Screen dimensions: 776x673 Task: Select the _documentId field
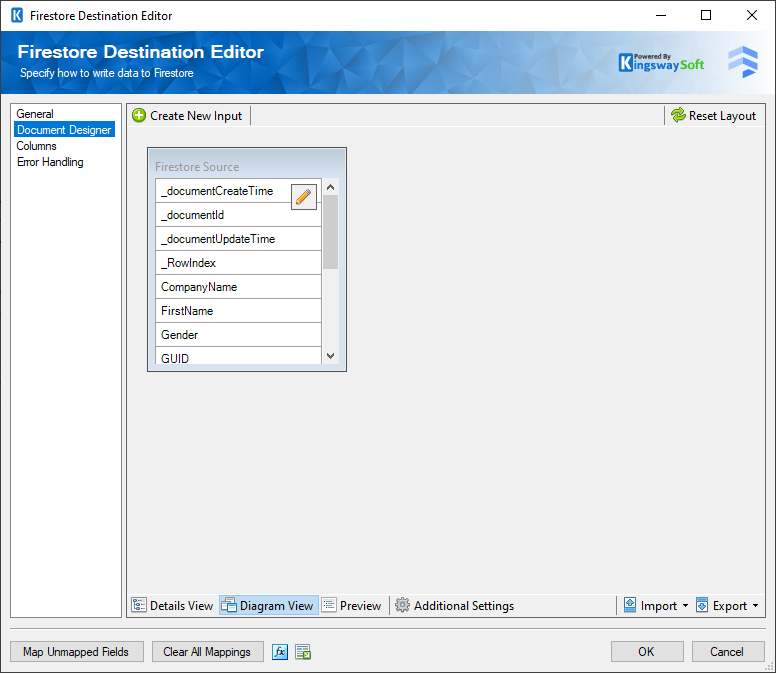point(238,215)
